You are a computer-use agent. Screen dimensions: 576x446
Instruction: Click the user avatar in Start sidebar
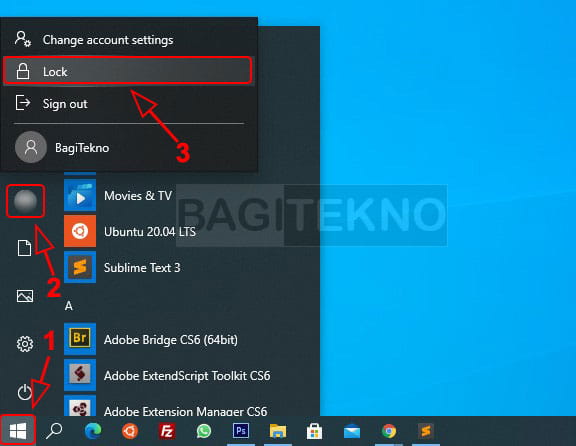25,201
